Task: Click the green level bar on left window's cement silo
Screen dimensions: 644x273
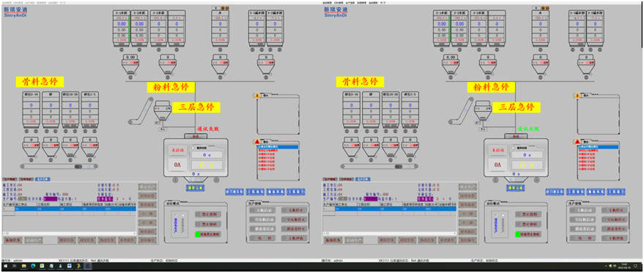Action: [130, 29]
